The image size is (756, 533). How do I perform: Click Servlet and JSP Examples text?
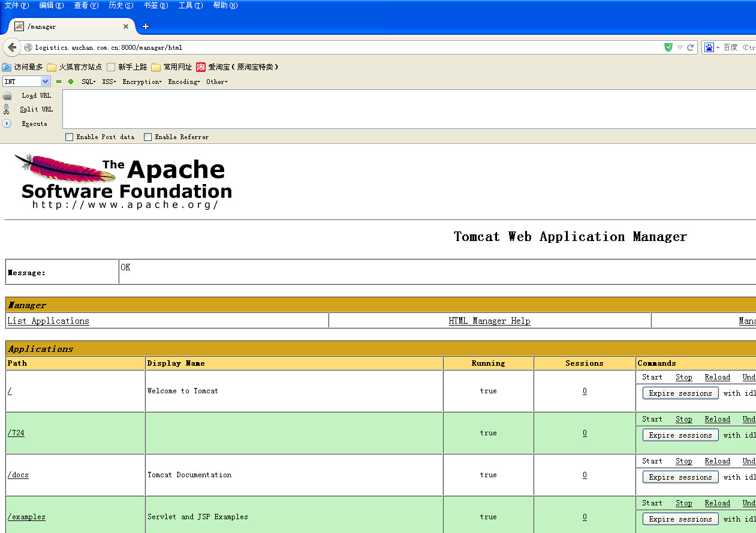click(x=198, y=517)
